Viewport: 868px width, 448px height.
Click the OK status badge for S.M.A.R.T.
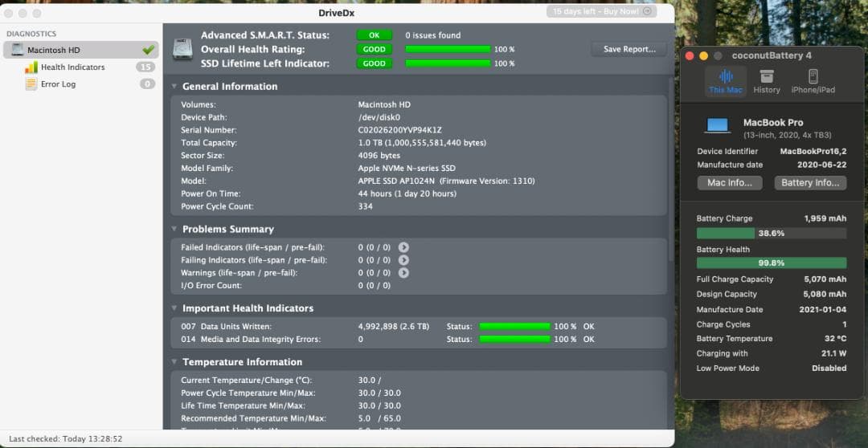[375, 35]
